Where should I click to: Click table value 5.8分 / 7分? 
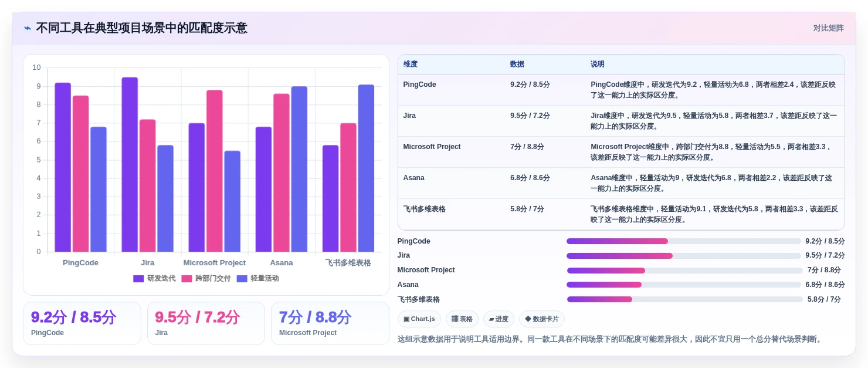coord(527,209)
